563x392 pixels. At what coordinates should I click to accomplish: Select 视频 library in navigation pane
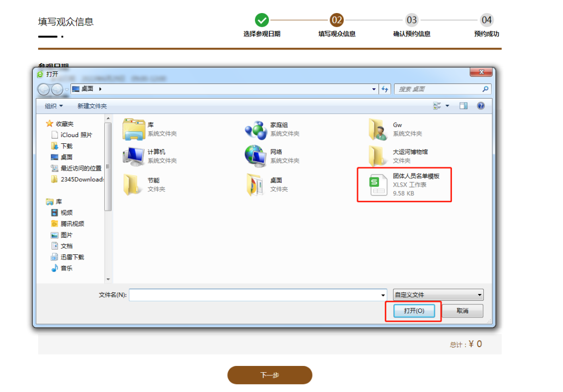point(62,213)
